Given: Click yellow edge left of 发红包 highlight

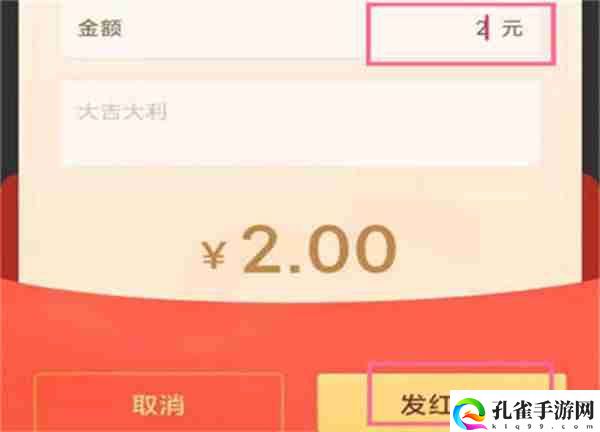Looking at the screenshot, I should (343, 403).
